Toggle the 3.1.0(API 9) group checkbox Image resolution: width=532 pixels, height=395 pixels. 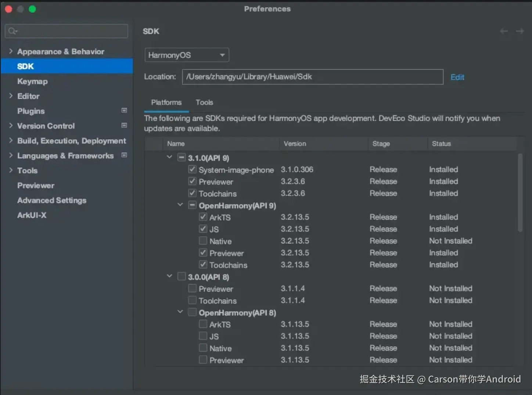pos(181,157)
